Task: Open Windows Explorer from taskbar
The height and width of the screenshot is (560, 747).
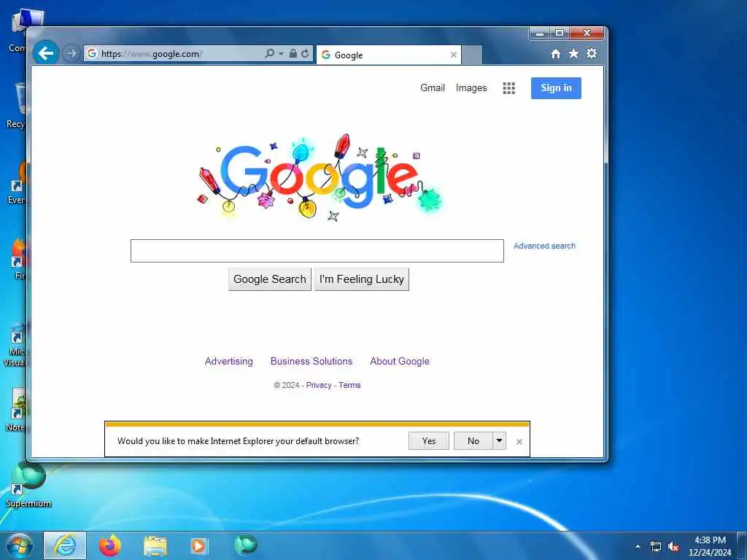Action: click(155, 546)
